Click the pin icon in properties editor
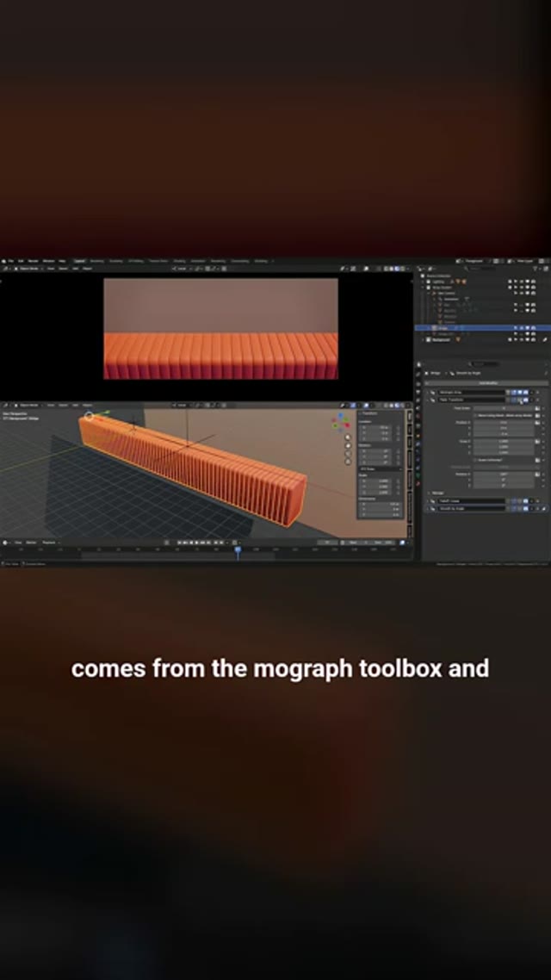This screenshot has width=551, height=980. (545, 373)
